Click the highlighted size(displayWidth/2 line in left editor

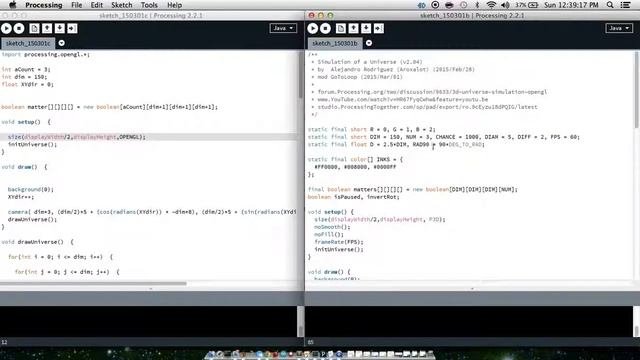pyautogui.click(x=77, y=137)
